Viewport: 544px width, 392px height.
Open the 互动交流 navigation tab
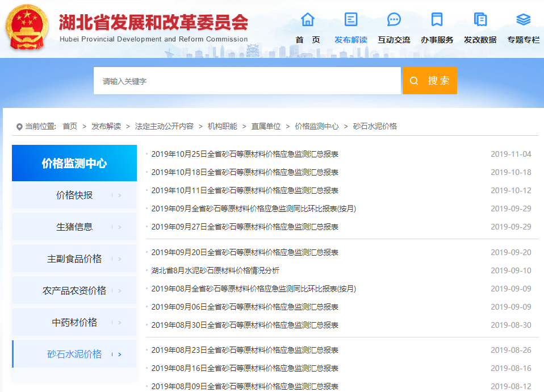(394, 40)
